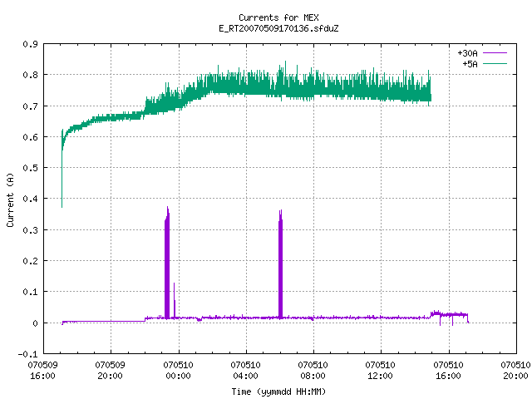Click the y-axis tick value 0.3

point(30,230)
